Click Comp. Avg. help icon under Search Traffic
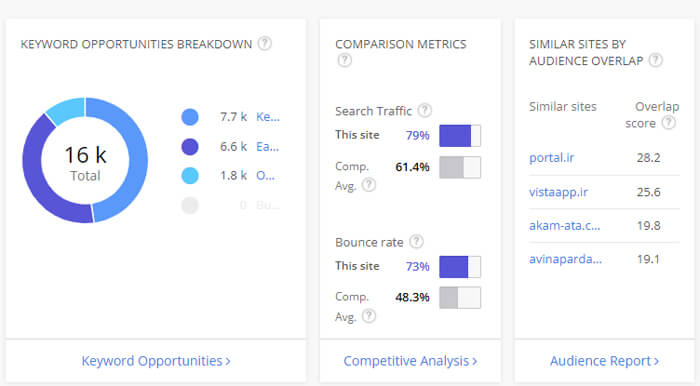This screenshot has height=386, width=700. pyautogui.click(x=369, y=185)
